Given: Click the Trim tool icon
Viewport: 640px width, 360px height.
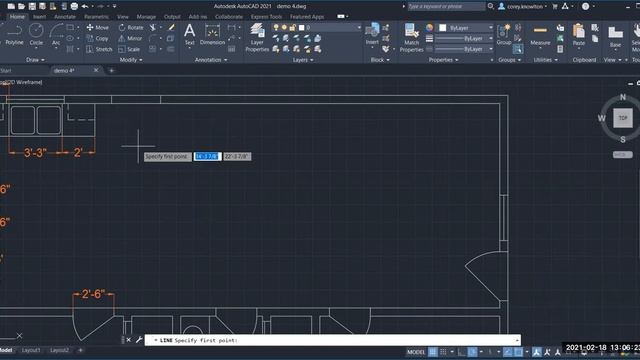Looking at the screenshot, I should pos(153,27).
